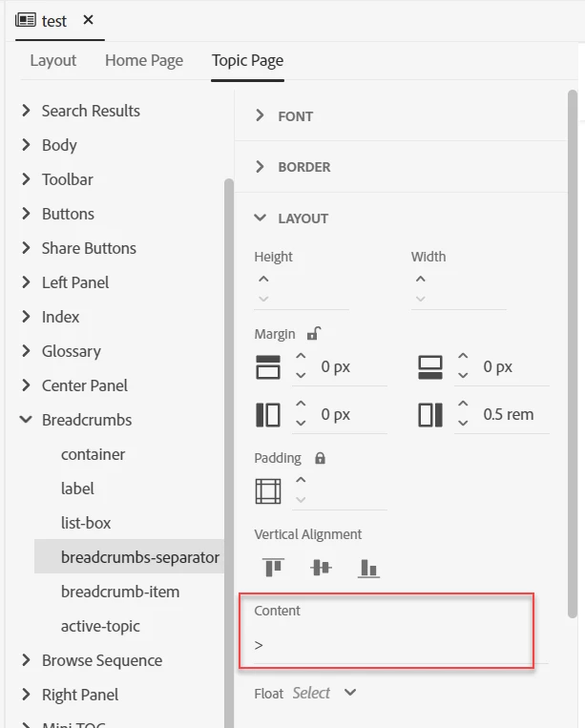Toggle the Padding lock icon
Image resolution: width=585 pixels, height=728 pixels.
[320, 458]
